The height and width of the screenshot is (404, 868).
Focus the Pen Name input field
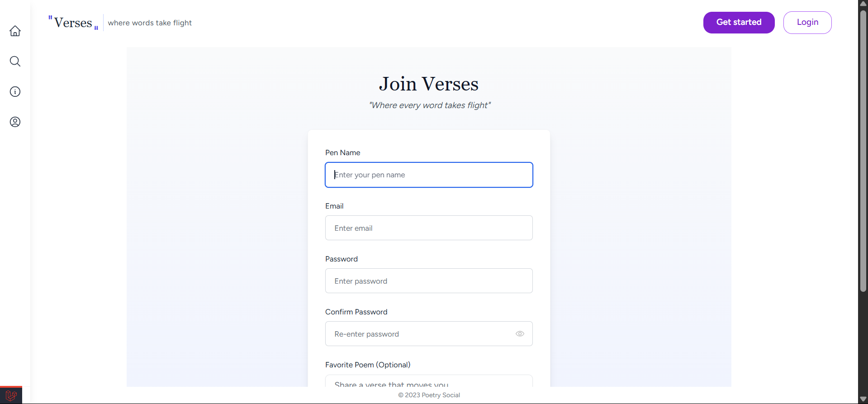(x=429, y=175)
